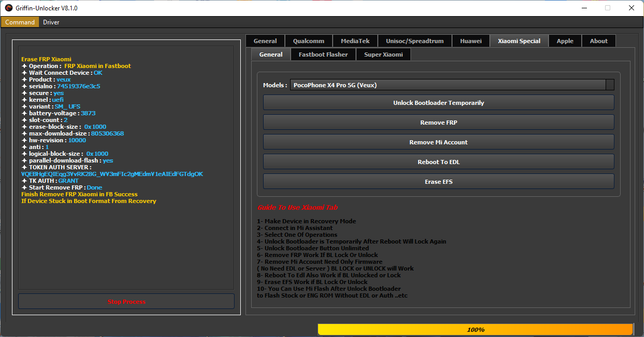Click the Remove FRP button
The image size is (644, 337).
(439, 122)
